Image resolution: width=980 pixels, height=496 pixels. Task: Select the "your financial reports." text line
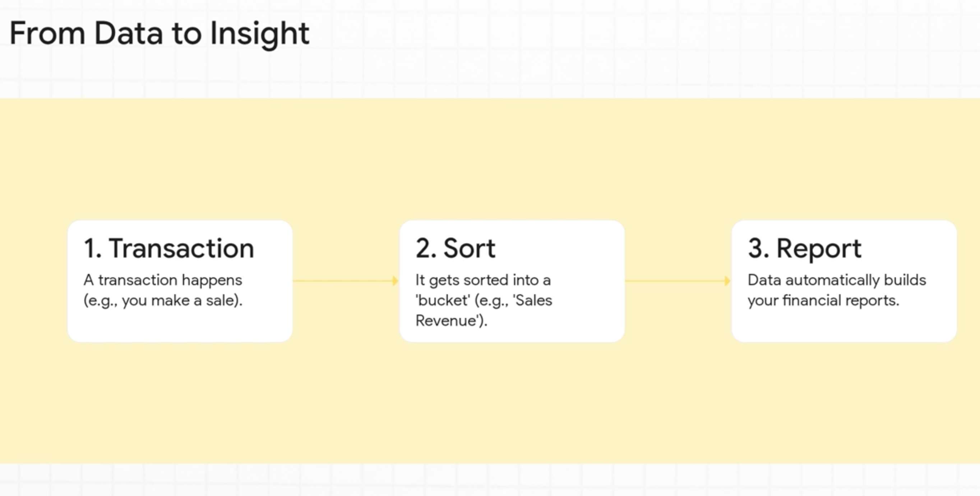(x=823, y=301)
